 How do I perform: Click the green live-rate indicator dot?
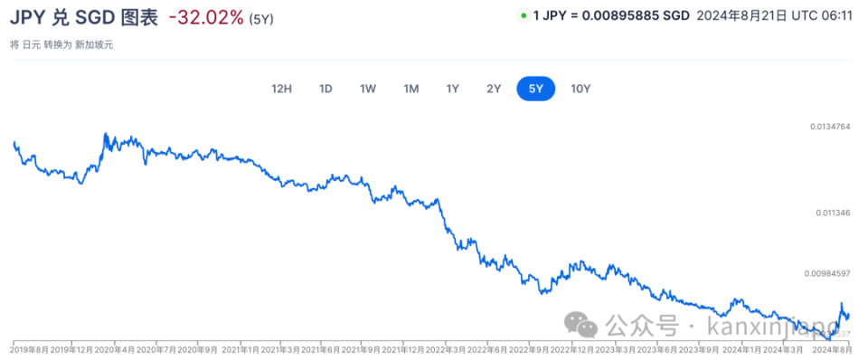pyautogui.click(x=524, y=15)
